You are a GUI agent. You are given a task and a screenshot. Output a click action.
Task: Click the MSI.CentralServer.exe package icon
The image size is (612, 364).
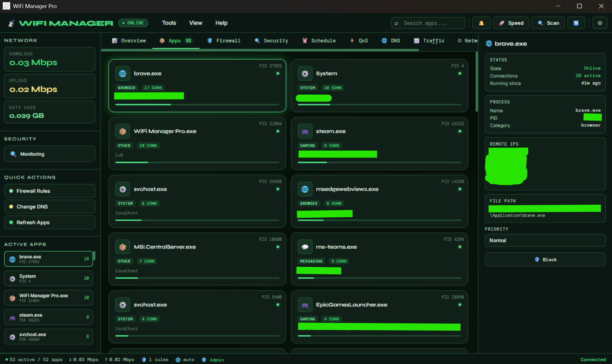click(x=123, y=247)
